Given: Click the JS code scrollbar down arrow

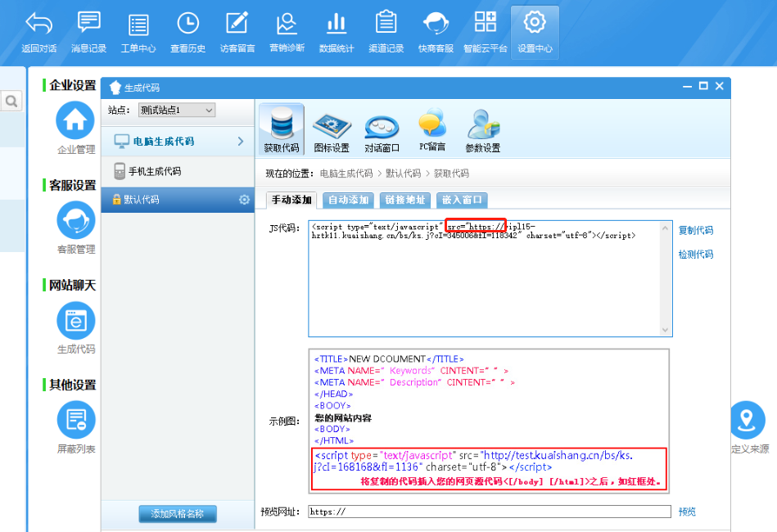Looking at the screenshot, I should [665, 330].
